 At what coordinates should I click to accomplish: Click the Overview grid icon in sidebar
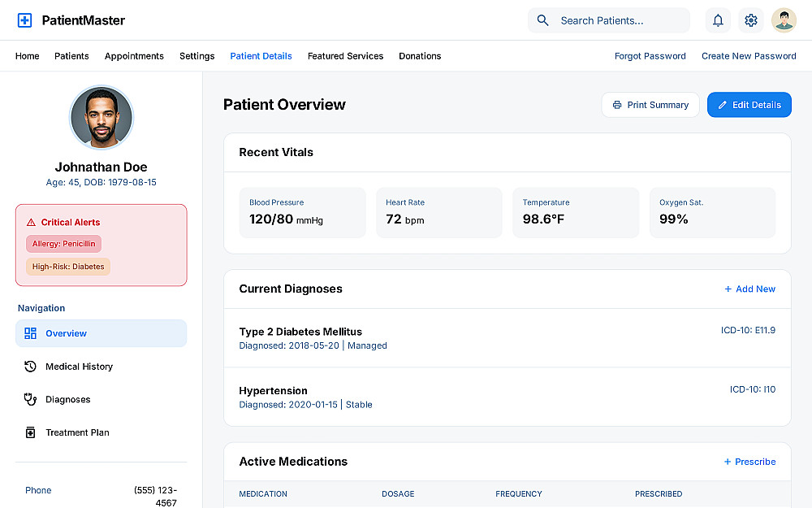click(31, 333)
